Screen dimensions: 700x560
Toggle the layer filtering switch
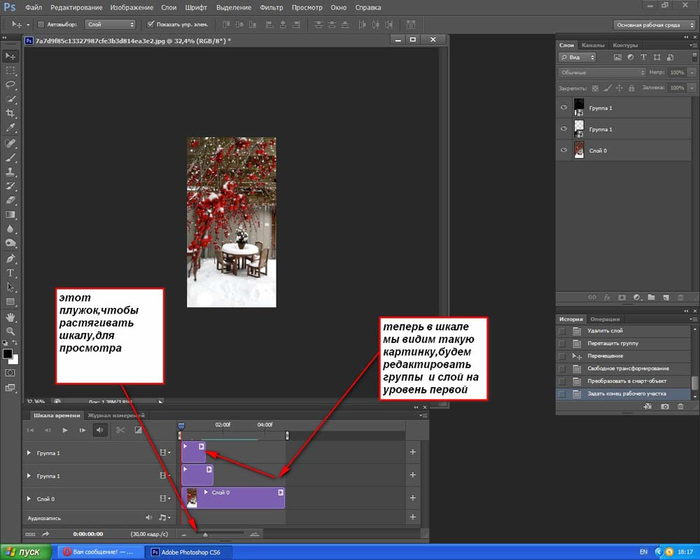pyautogui.click(x=694, y=57)
